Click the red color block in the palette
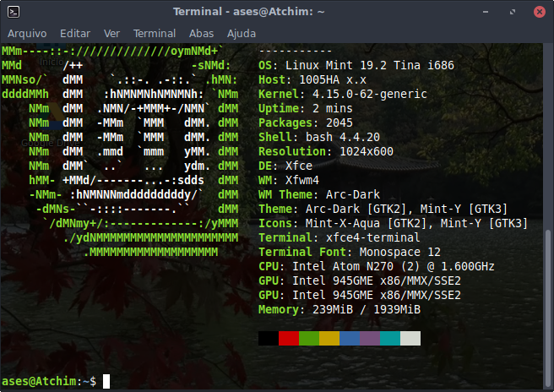The width and height of the screenshot is (554, 392). (289, 338)
